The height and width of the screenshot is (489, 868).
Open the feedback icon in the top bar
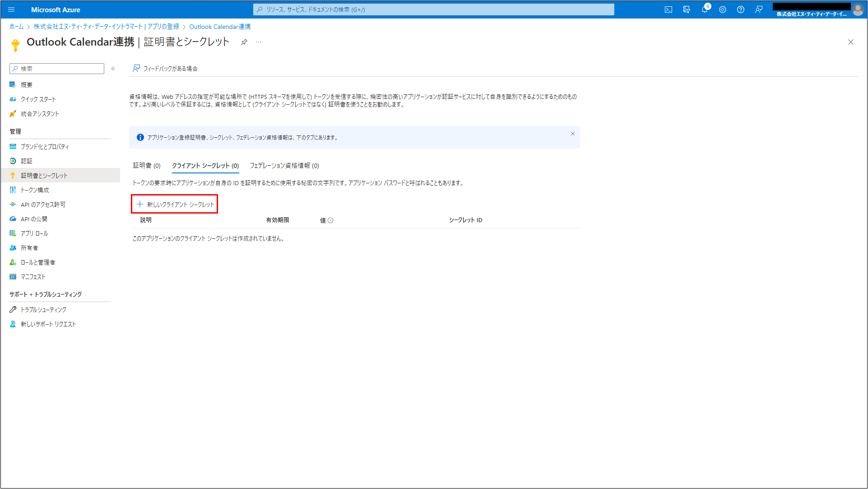[759, 9]
